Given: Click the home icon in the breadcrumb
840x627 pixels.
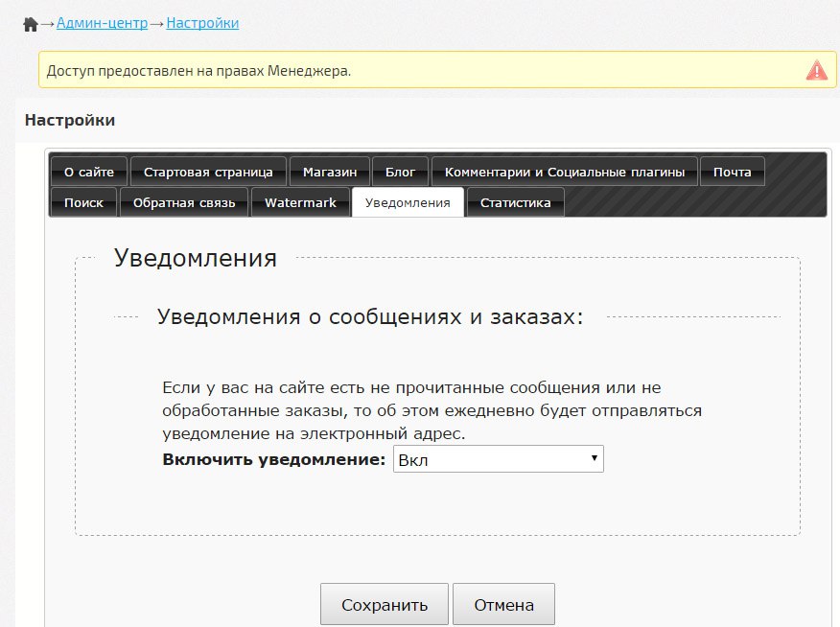Looking at the screenshot, I should pos(30,24).
